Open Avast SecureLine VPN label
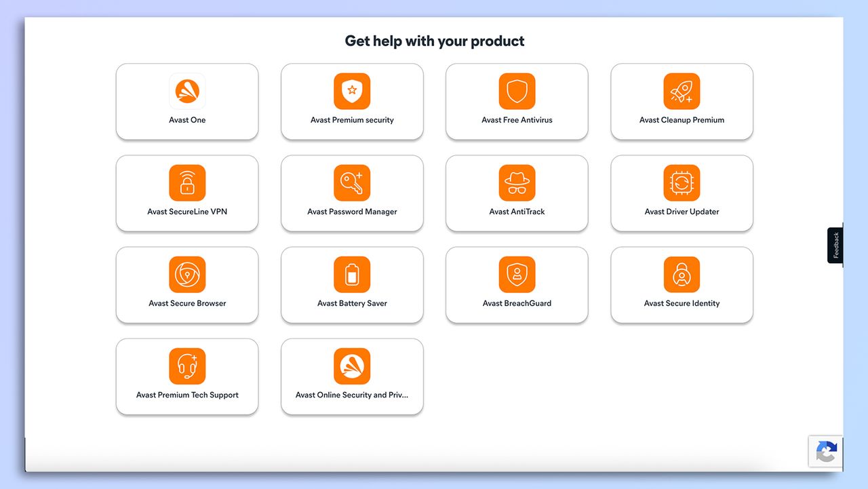The image size is (868, 489). [x=187, y=212]
